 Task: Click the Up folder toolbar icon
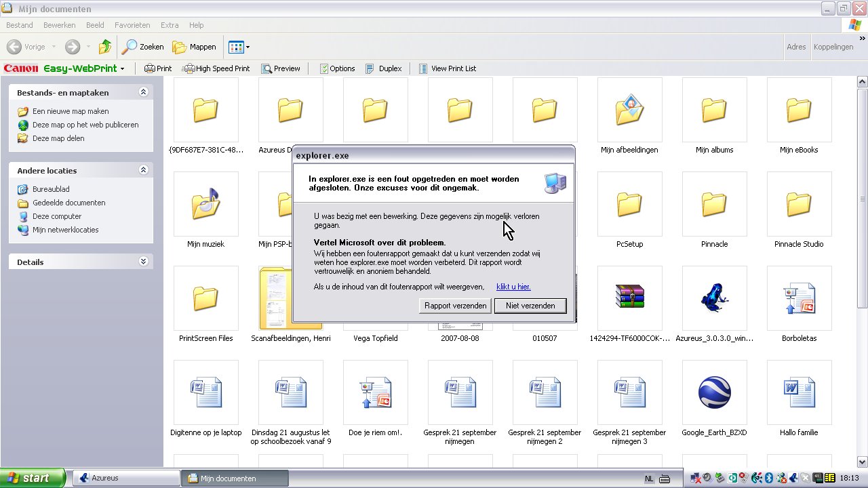(105, 47)
